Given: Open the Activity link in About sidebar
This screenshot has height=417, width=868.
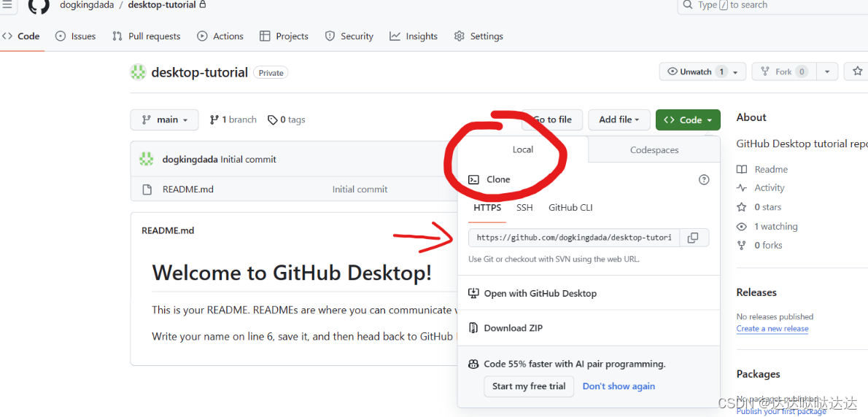Looking at the screenshot, I should pyautogui.click(x=770, y=187).
